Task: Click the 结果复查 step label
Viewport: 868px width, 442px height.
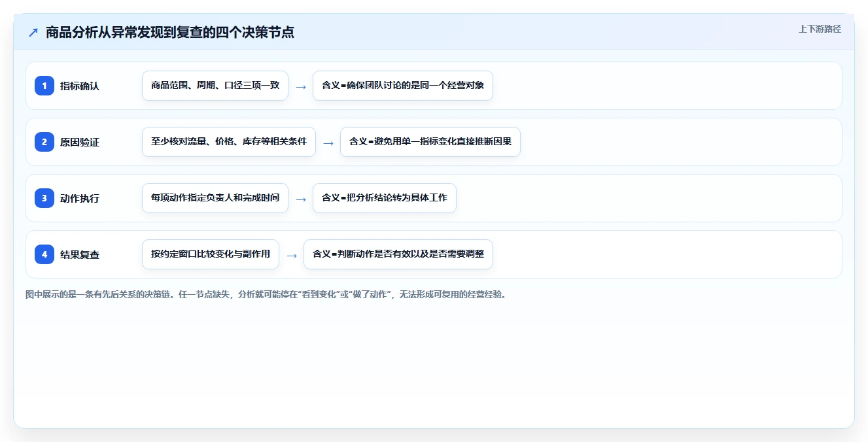Action: coord(80,254)
